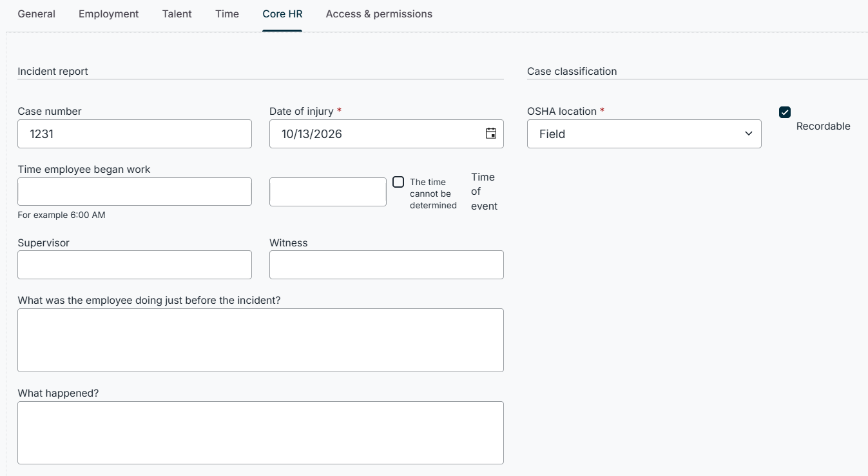This screenshot has height=476, width=868.
Task: Click the 'What happened?' text area
Action: pyautogui.click(x=260, y=433)
